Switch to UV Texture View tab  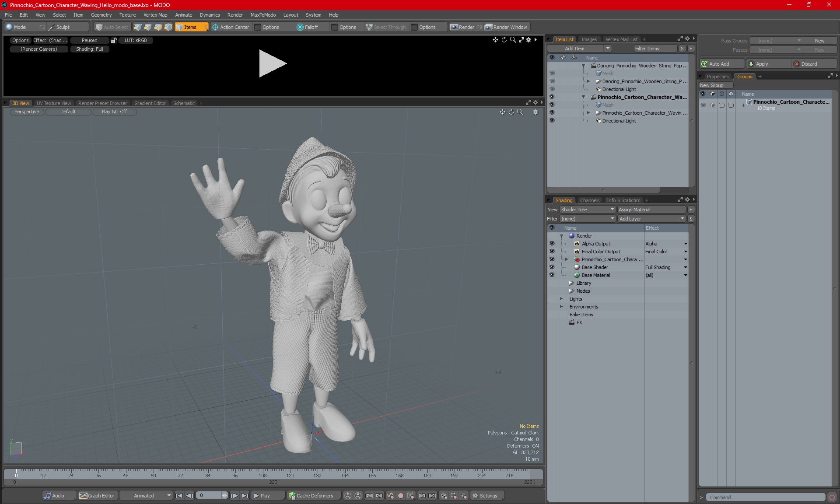point(54,103)
